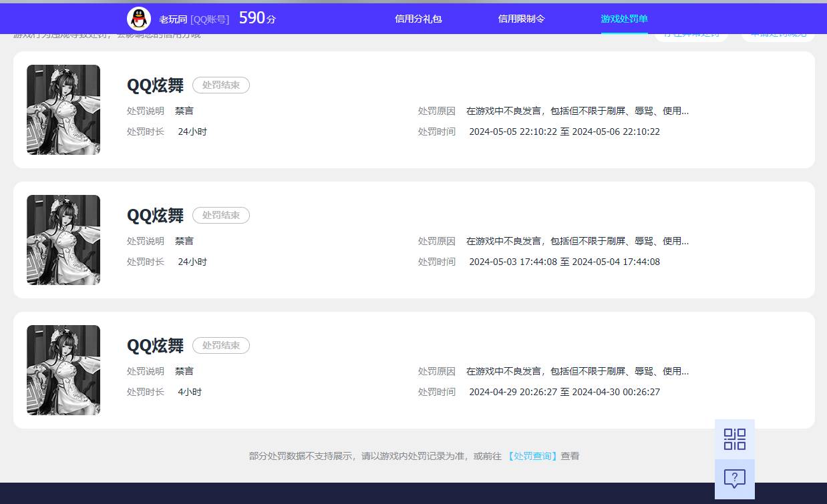Click the 处罚结束 badge on the third record
This screenshot has height=504, width=827.
[x=221, y=345]
